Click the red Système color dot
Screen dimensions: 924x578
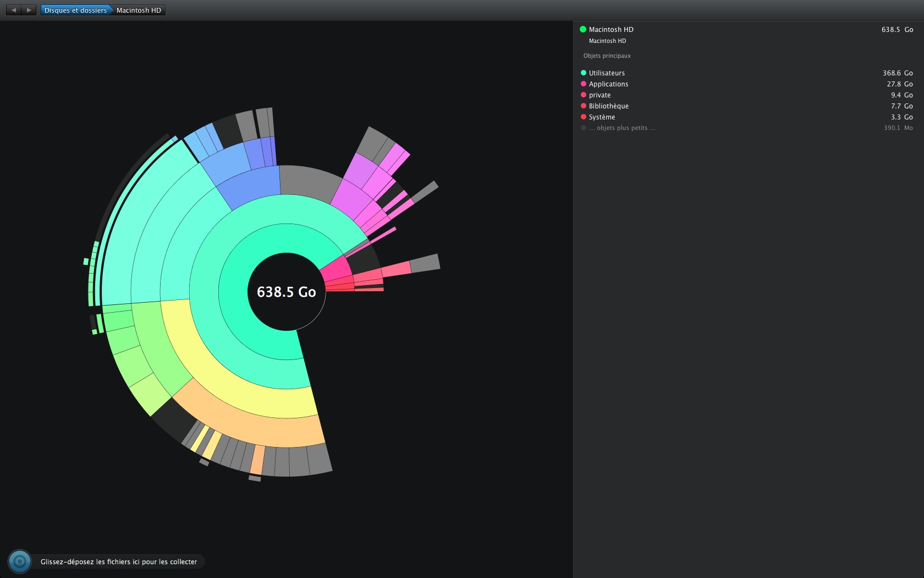[x=584, y=117]
